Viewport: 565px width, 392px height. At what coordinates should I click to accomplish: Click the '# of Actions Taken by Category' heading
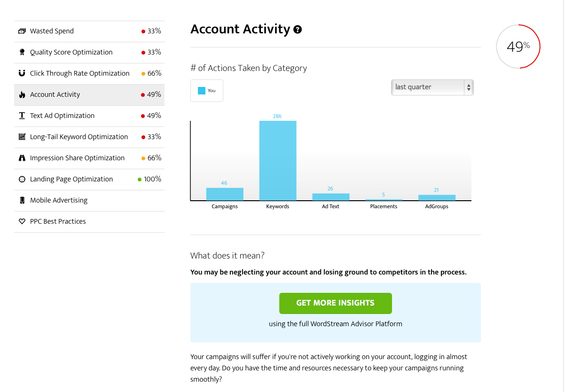click(249, 68)
